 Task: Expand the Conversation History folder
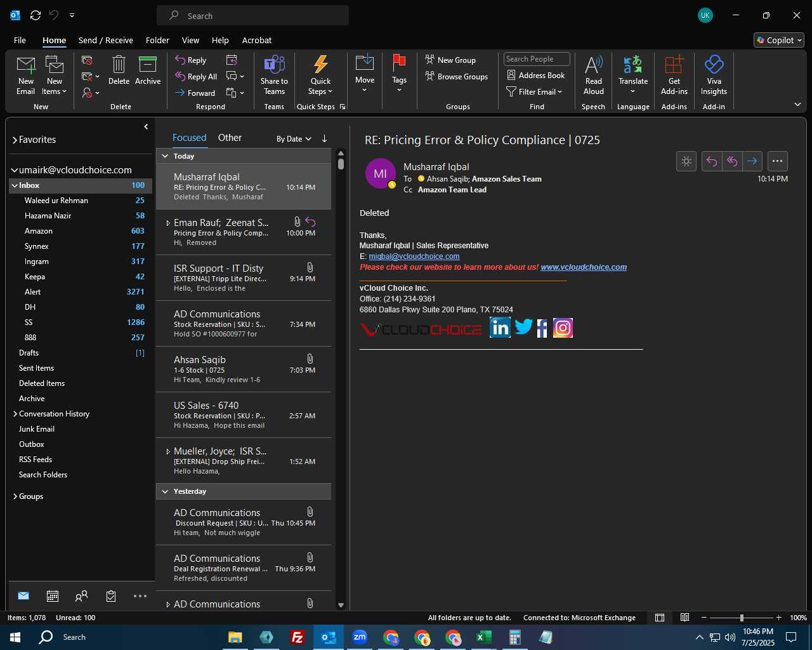[x=15, y=414]
